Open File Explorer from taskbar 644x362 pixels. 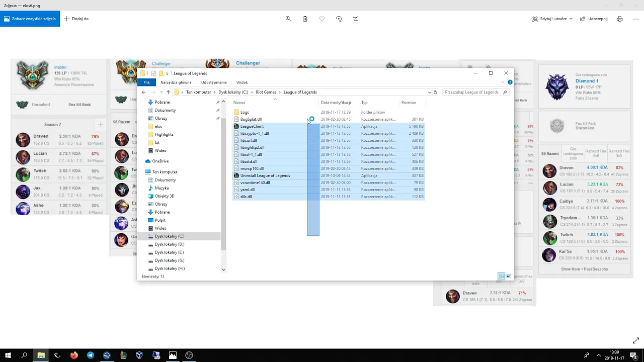pos(41,355)
